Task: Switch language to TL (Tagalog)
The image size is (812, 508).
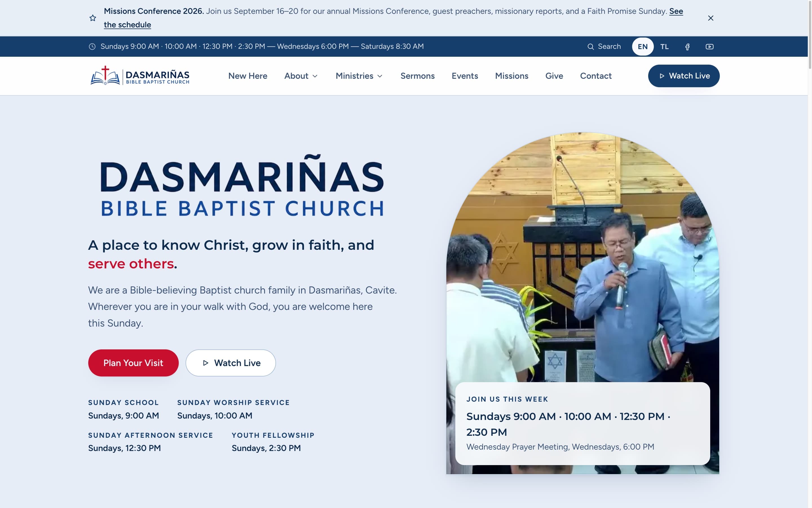Action: click(x=664, y=46)
